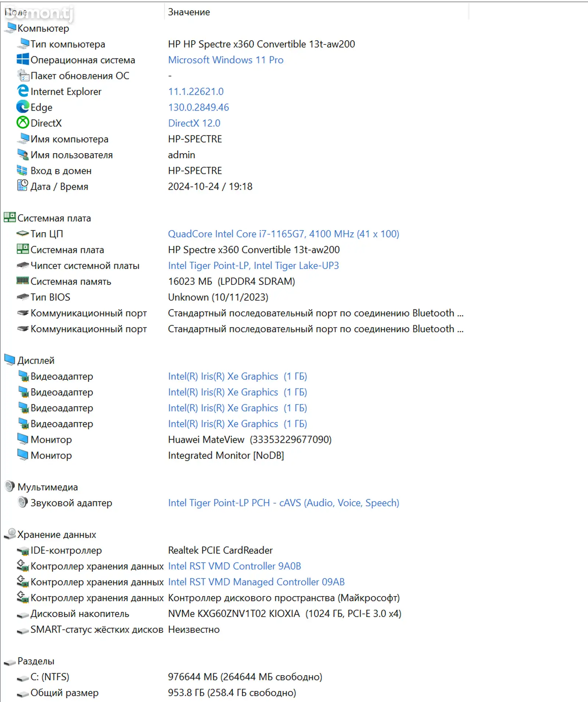588x702 pixels.
Task: Click the Integrated Monitor [NoDB] value
Action: [x=226, y=455]
